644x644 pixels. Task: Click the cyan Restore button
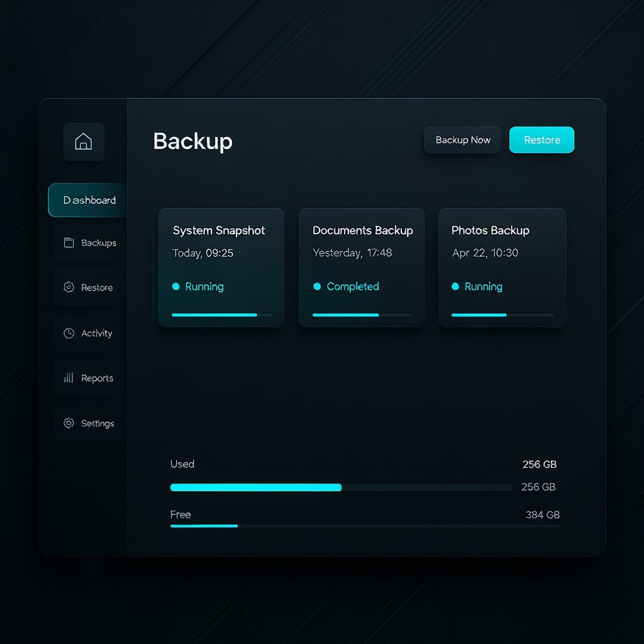(x=541, y=140)
